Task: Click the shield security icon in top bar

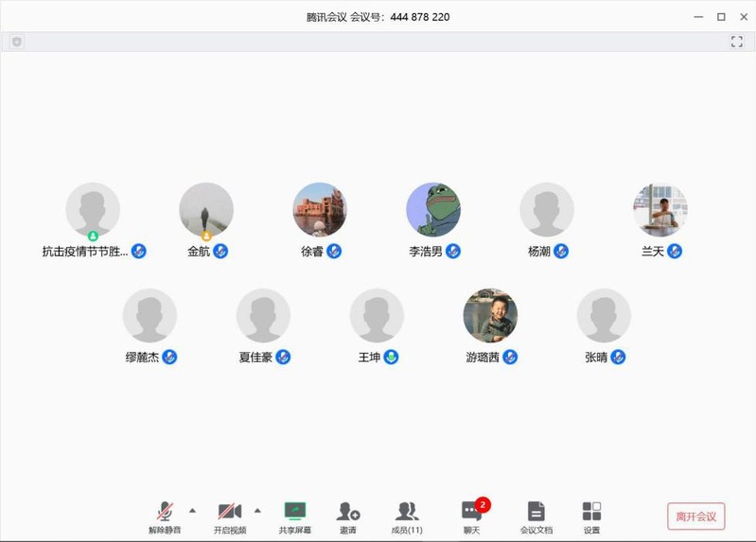Action: (17, 42)
